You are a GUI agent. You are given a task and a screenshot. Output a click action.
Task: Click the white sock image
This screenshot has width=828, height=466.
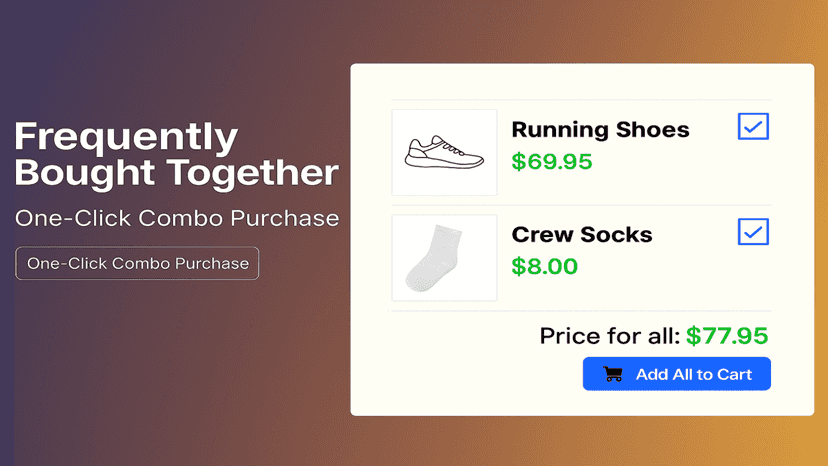point(434,258)
